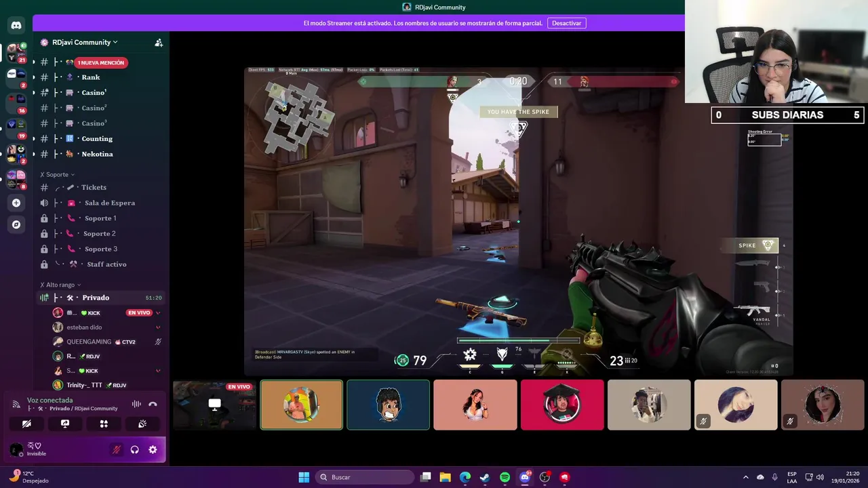Open Discord user settings gear
Image resolution: width=868 pixels, height=488 pixels.
(x=153, y=449)
